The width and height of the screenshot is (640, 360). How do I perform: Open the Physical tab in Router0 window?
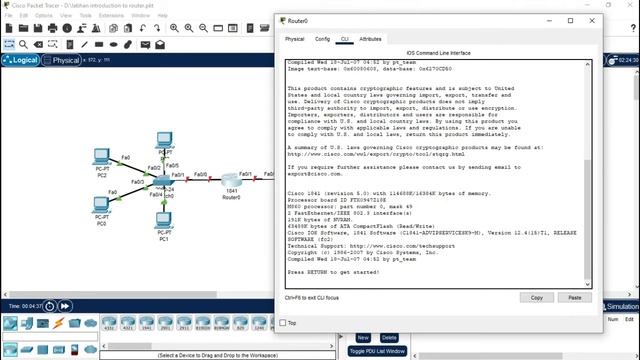294,39
